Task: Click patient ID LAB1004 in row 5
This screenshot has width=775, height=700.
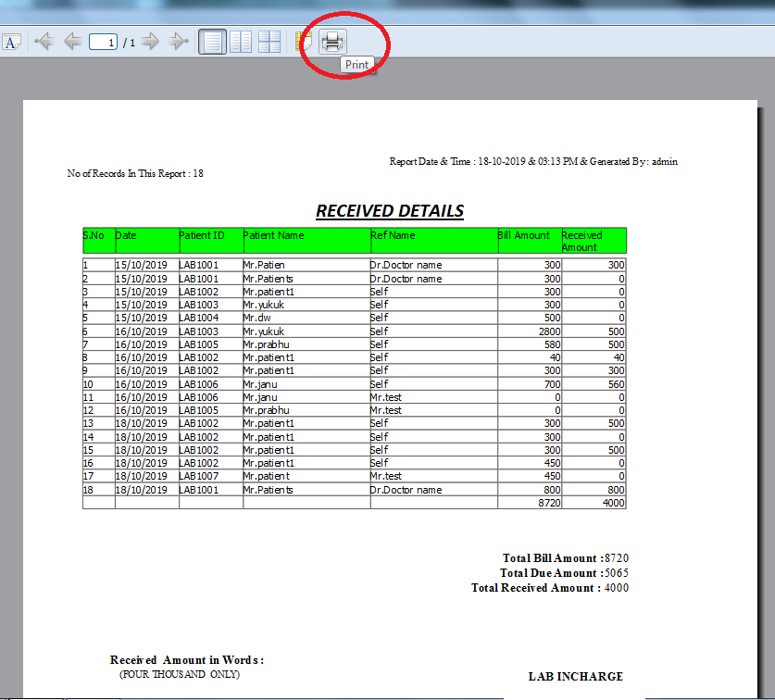Action: click(x=198, y=318)
